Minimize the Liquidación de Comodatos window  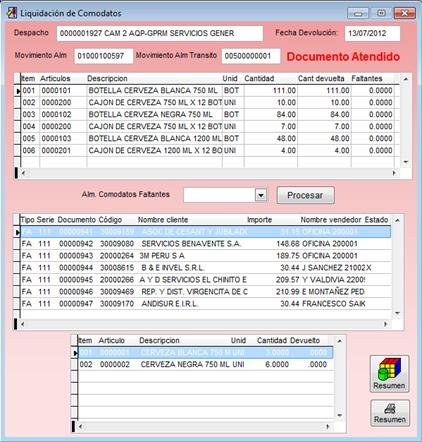click(x=358, y=13)
